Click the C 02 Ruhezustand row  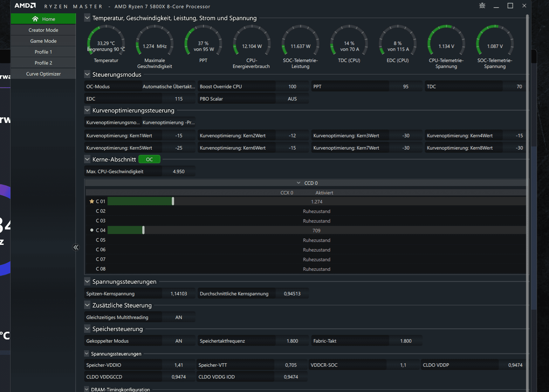[306, 211]
